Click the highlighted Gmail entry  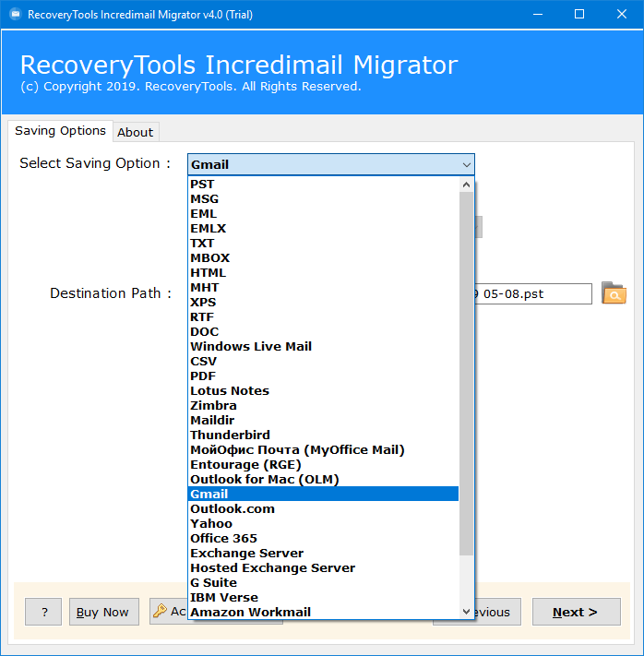click(x=324, y=494)
